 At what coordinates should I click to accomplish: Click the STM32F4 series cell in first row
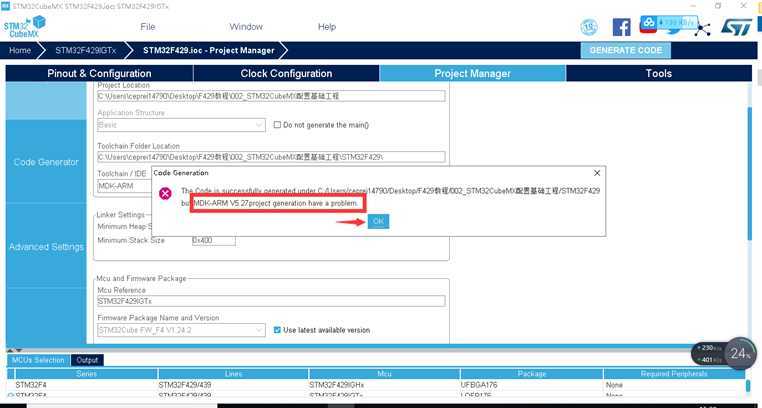(87, 385)
